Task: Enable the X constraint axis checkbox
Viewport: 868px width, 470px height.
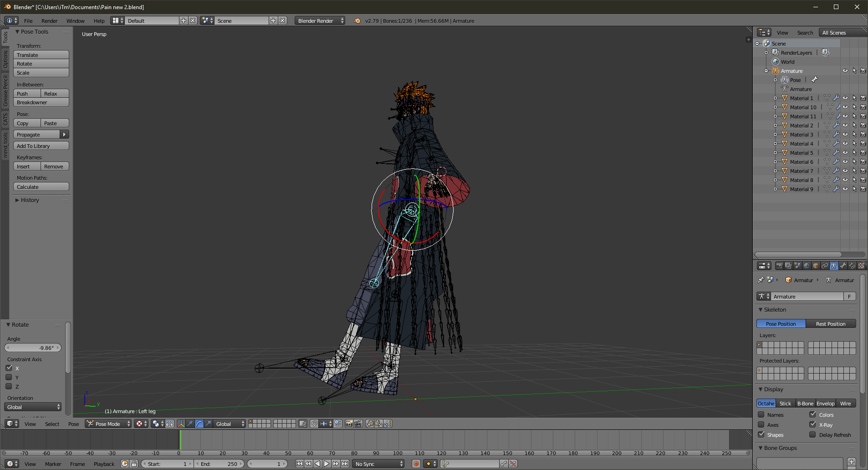Action: tap(9, 368)
